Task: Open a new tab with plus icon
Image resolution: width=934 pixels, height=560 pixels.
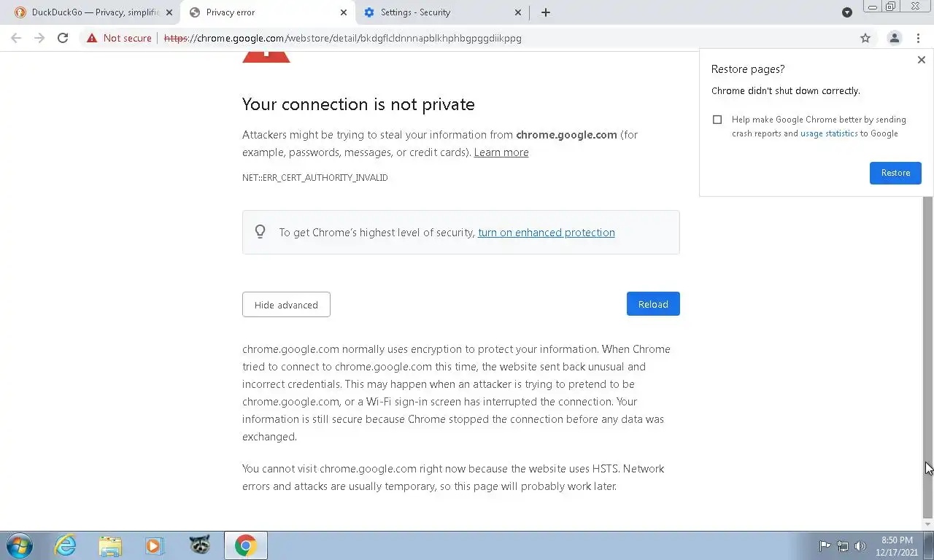Action: pos(545,12)
